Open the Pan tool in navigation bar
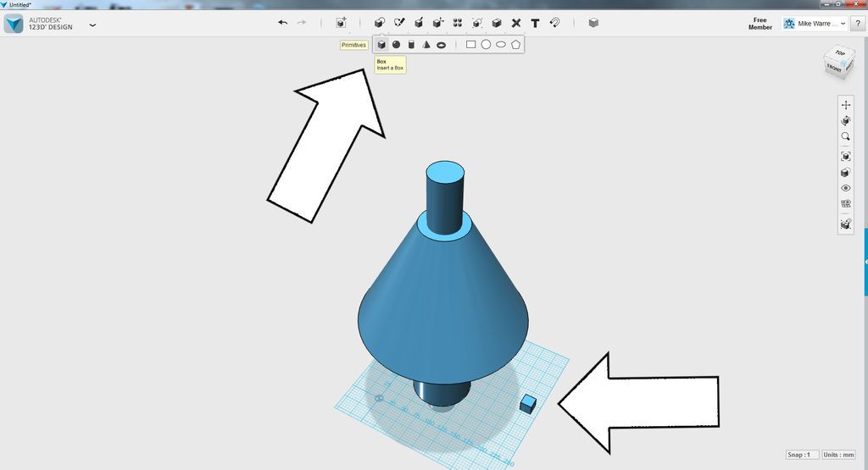This screenshot has height=470, width=868. [845, 104]
